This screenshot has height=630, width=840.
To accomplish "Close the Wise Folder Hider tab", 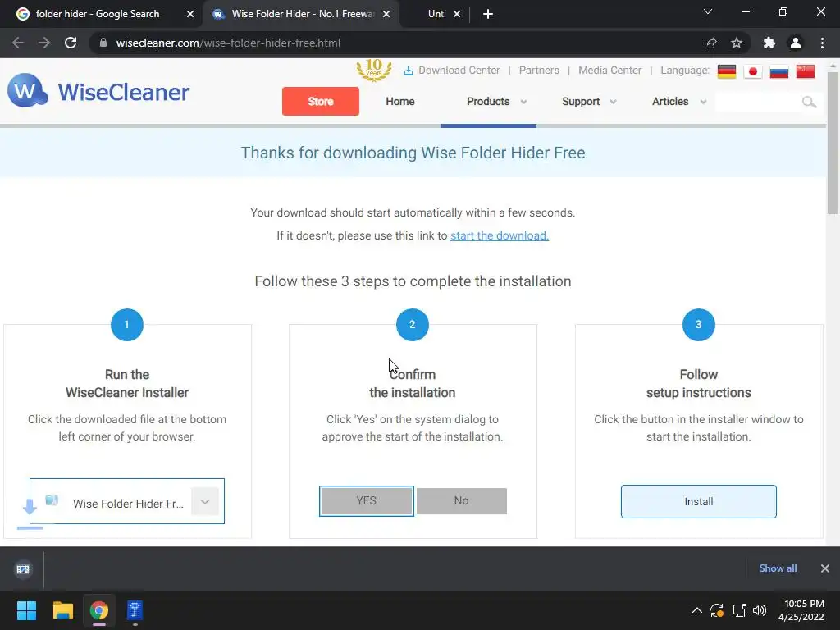I will tap(386, 14).
